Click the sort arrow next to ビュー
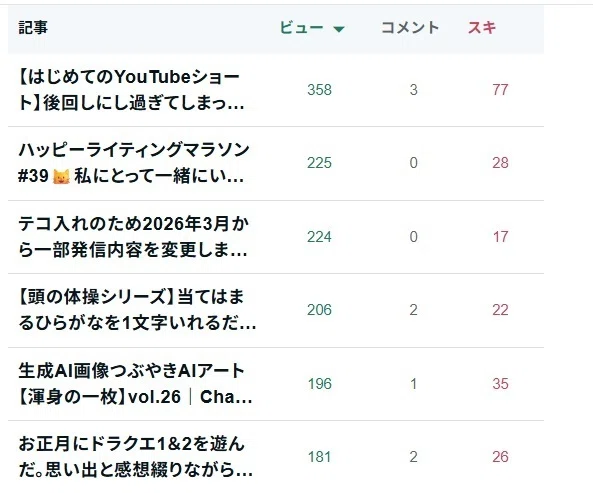The width and height of the screenshot is (593, 493). pyautogui.click(x=339, y=29)
